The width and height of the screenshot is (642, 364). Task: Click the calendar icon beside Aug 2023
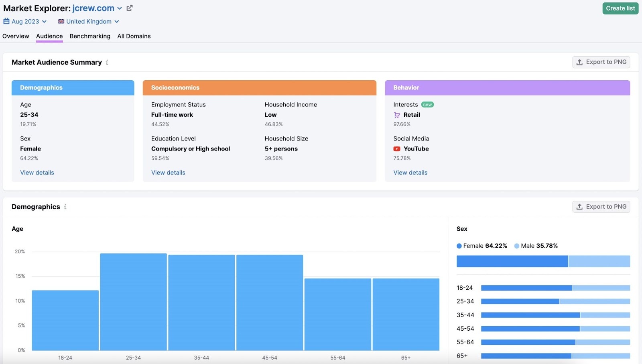[6, 21]
